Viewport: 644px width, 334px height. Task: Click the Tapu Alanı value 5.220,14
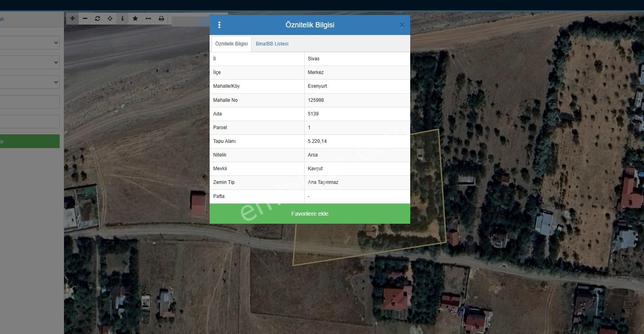click(x=317, y=141)
